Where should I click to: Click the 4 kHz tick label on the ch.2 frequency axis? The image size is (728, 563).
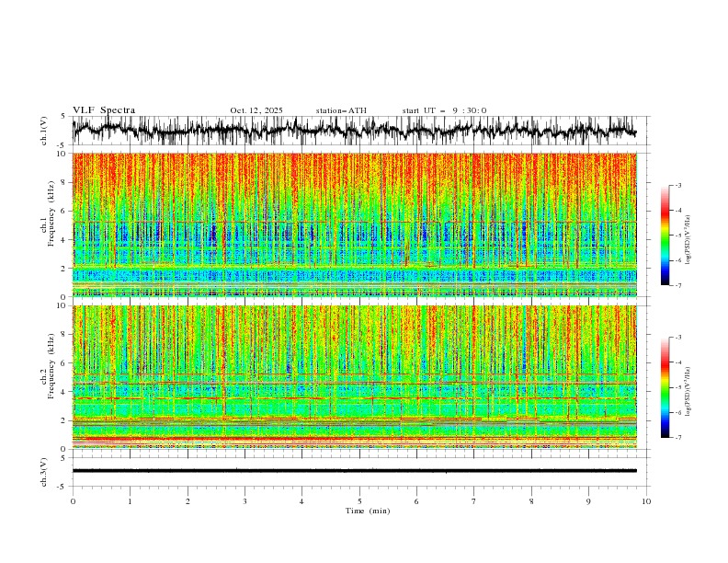[x=64, y=392]
